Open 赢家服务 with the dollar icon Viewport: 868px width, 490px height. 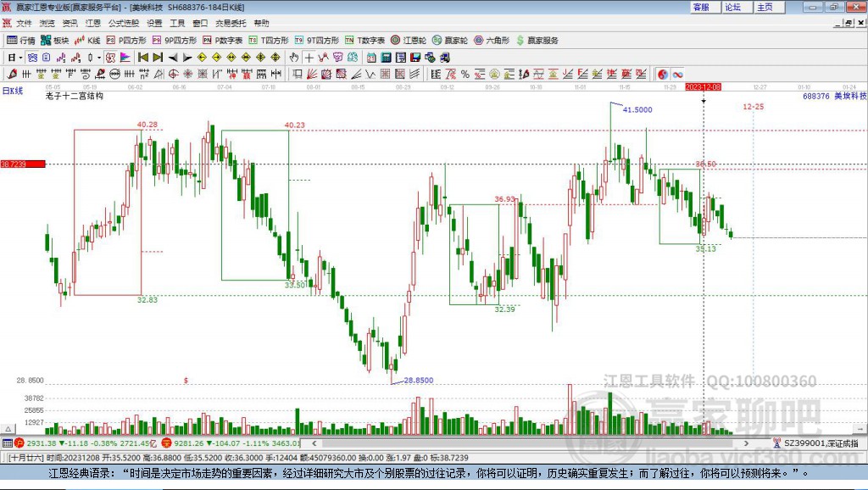pos(537,41)
